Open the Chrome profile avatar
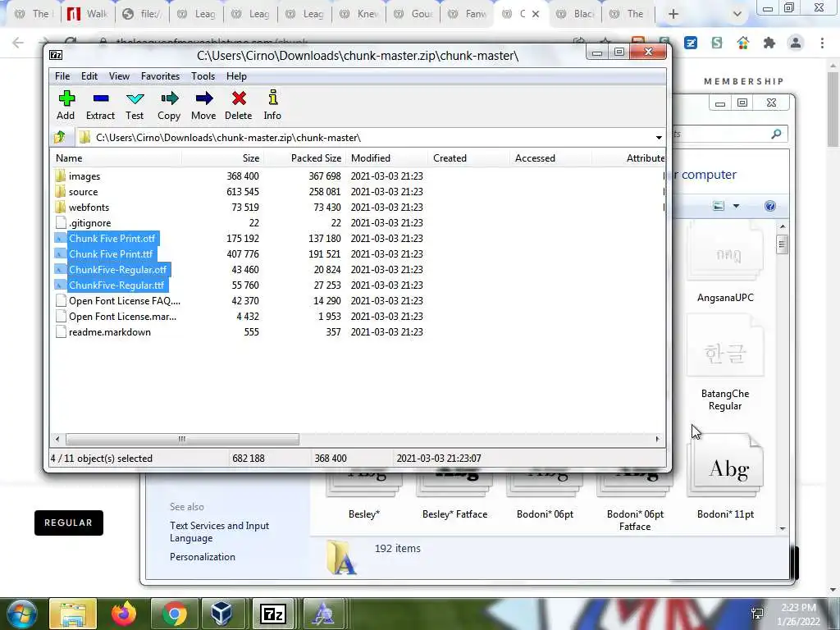This screenshot has height=630, width=840. (x=796, y=43)
